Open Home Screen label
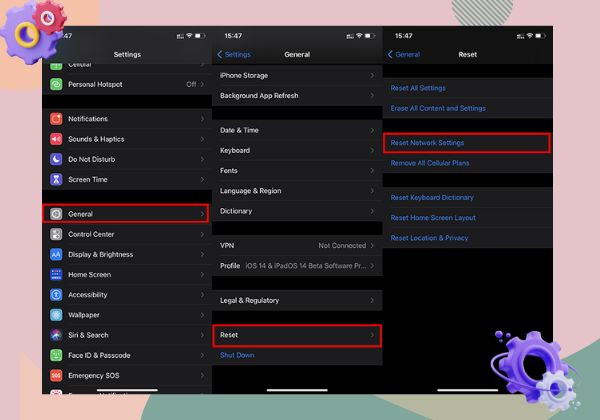This screenshot has height=420, width=600. point(90,275)
